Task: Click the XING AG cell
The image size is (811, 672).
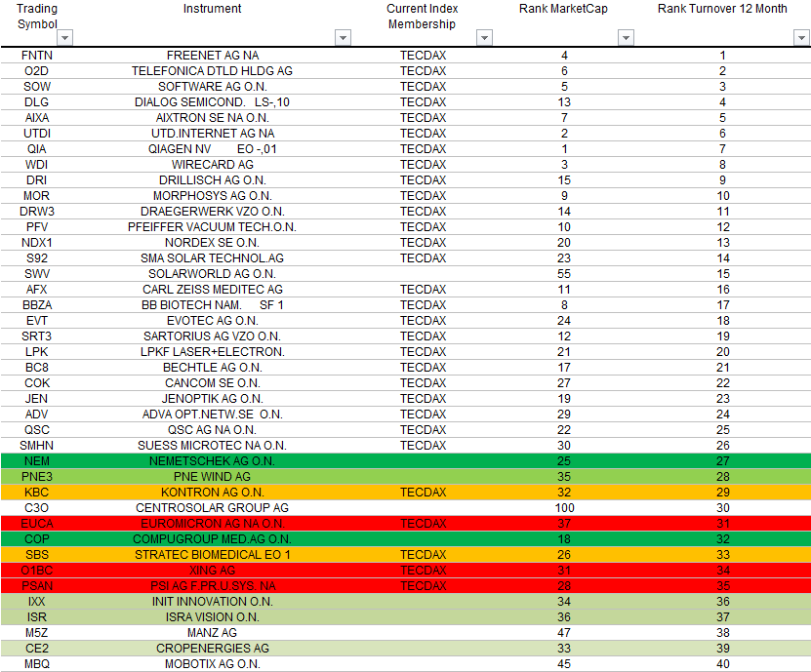Action: click(212, 571)
